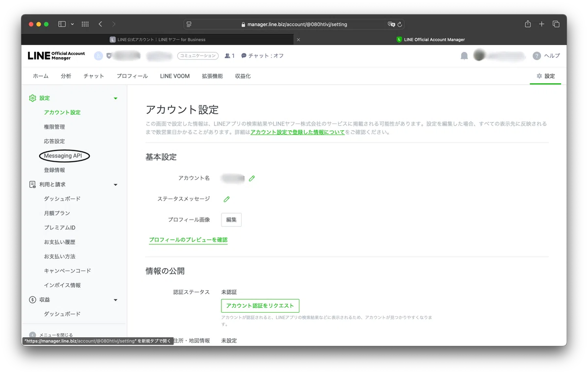
Task: Select お支払い方法 in the sidebar
Action: [x=59, y=256]
